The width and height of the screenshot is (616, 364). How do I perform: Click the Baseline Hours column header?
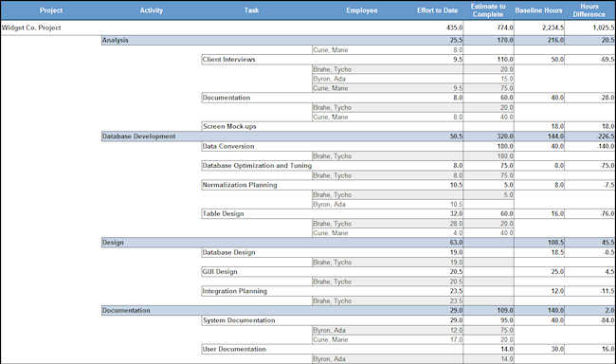coord(539,10)
